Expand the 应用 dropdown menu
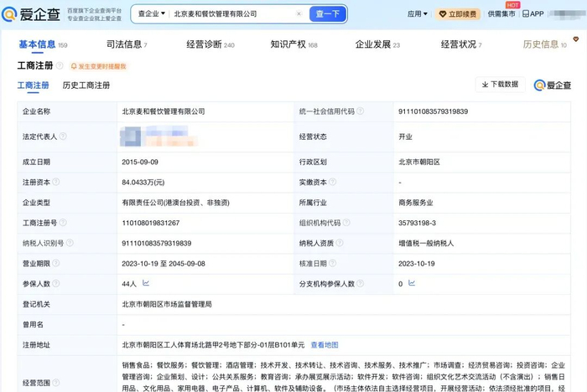 (x=418, y=14)
